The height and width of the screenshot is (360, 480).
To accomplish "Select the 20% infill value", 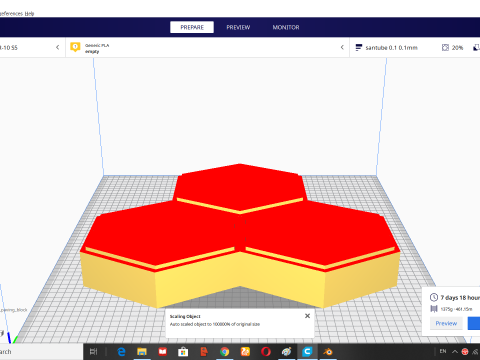I will (x=457, y=48).
